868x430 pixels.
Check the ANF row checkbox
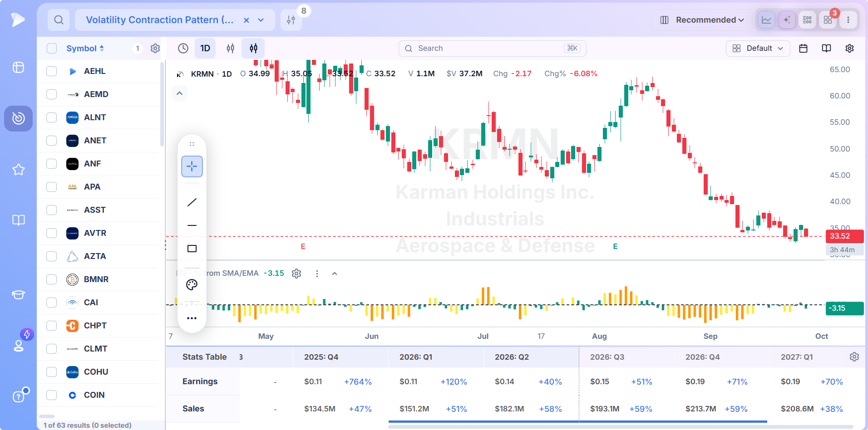pyautogui.click(x=52, y=164)
